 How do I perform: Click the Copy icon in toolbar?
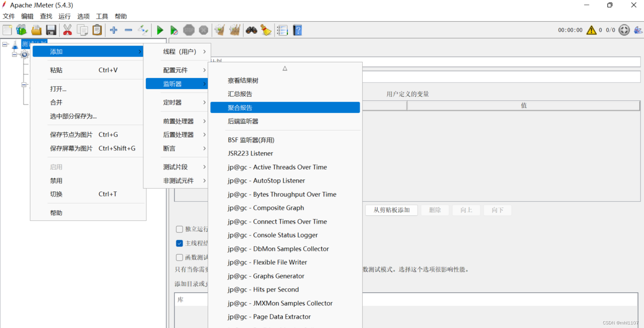82,30
